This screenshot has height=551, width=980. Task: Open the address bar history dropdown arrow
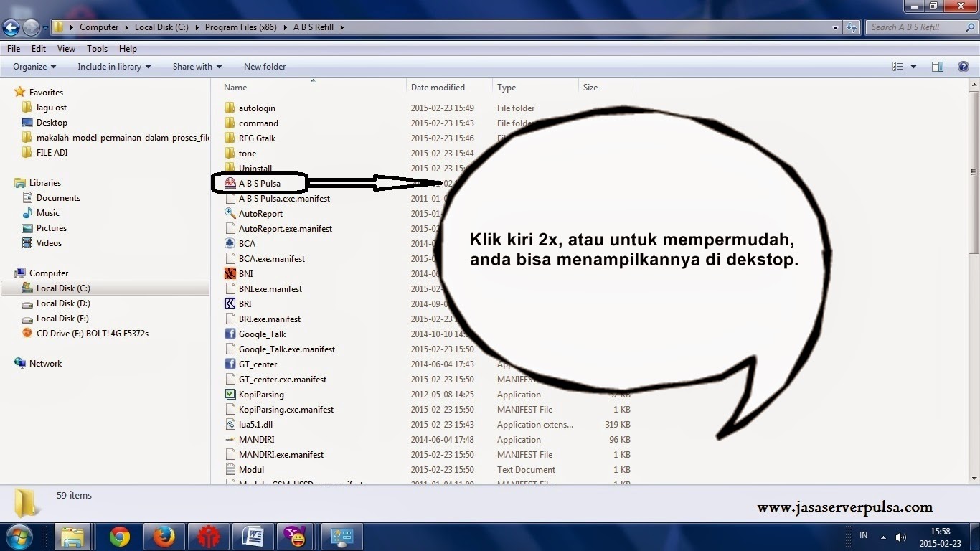(835, 27)
